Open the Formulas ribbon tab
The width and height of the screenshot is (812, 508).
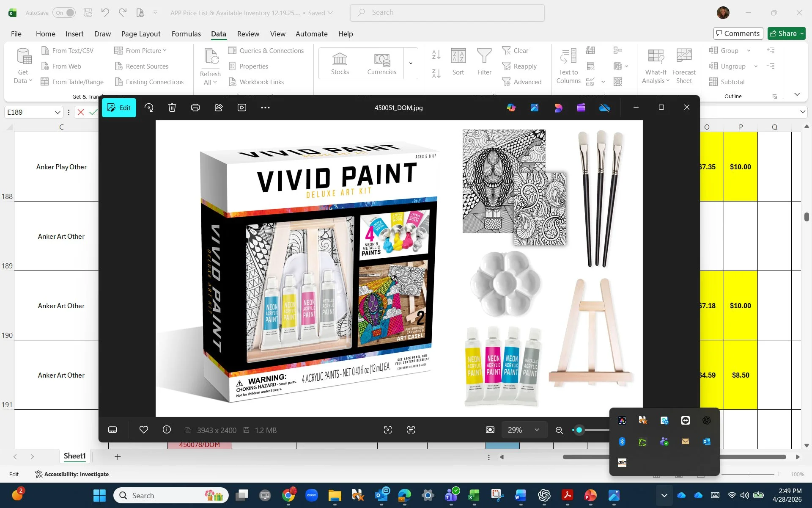click(x=186, y=34)
